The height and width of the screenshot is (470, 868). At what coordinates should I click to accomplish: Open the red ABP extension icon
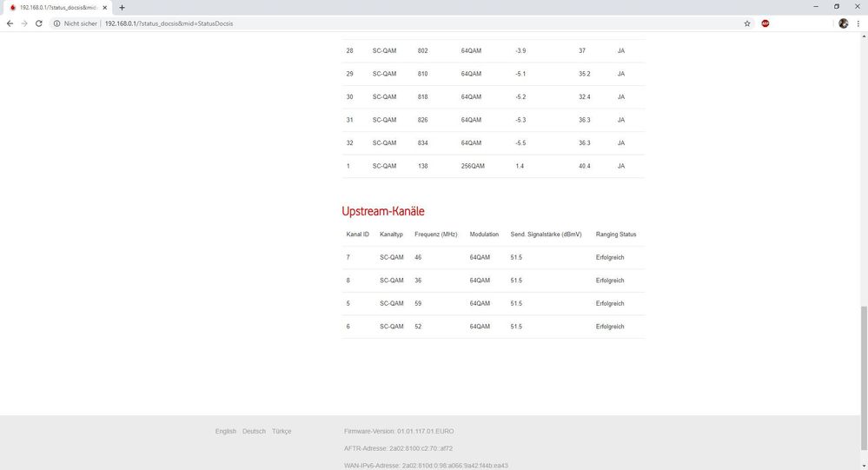[765, 23]
